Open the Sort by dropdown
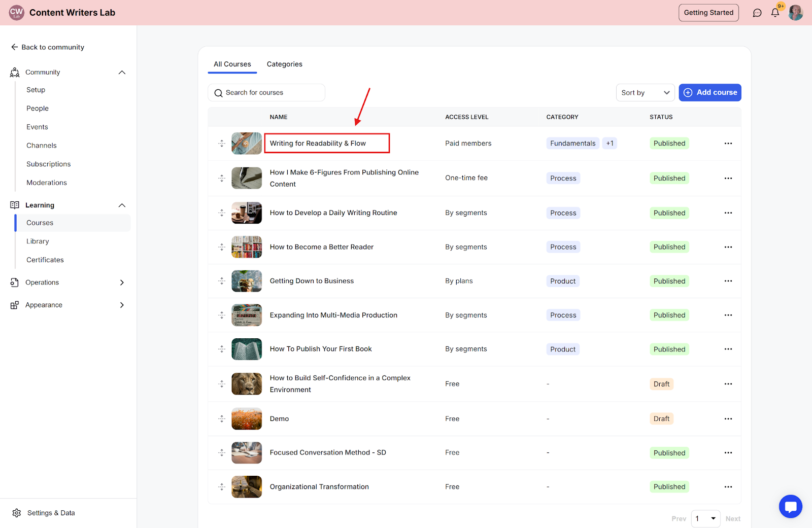The width and height of the screenshot is (812, 528). click(x=645, y=93)
